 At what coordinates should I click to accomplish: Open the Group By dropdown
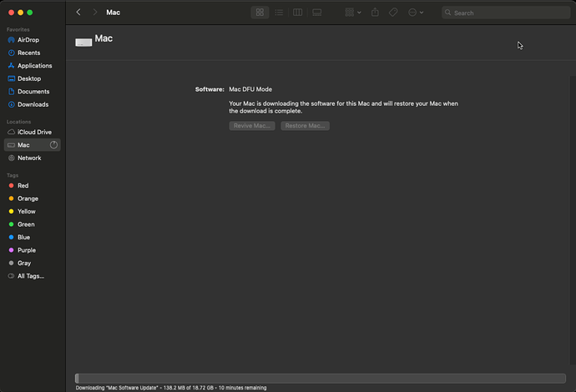[x=352, y=13]
